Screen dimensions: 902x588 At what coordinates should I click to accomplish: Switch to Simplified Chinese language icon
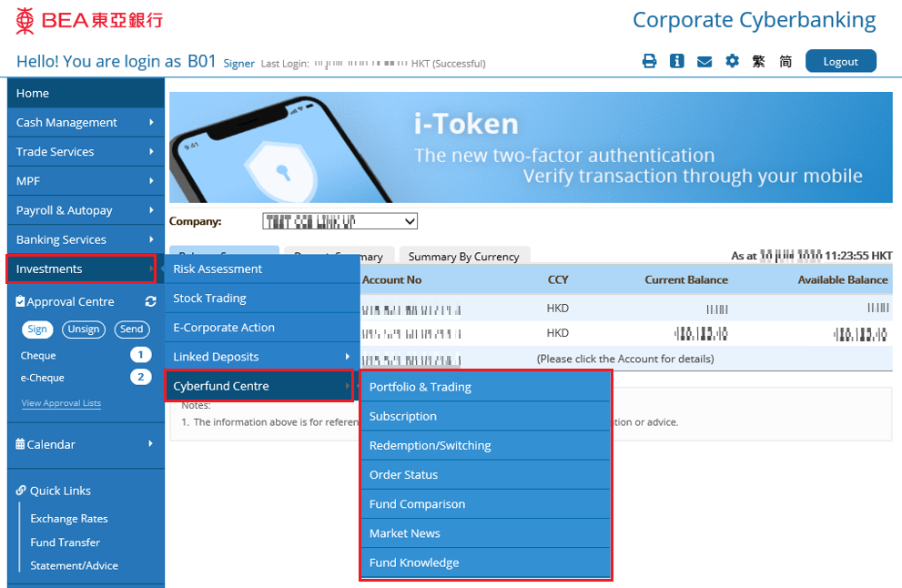point(785,61)
